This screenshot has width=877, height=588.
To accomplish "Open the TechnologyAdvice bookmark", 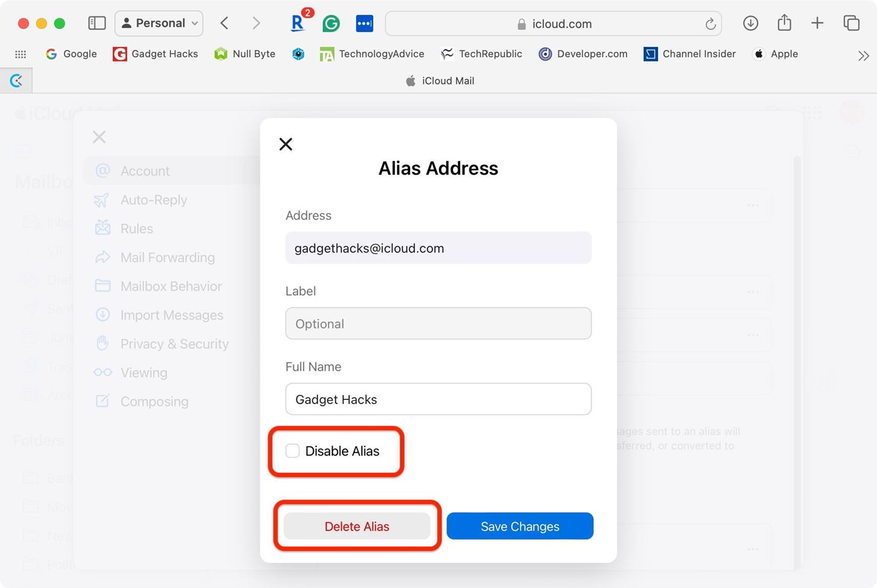I will click(372, 54).
